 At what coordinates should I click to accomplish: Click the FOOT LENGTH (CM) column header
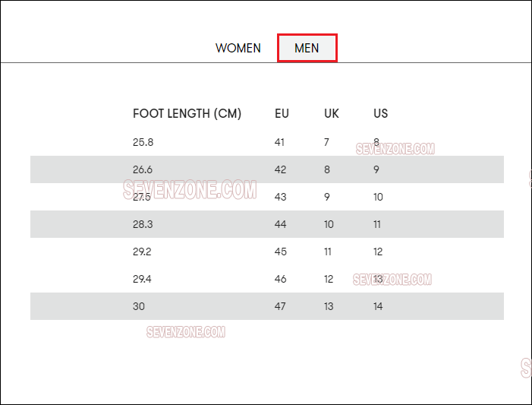(187, 113)
